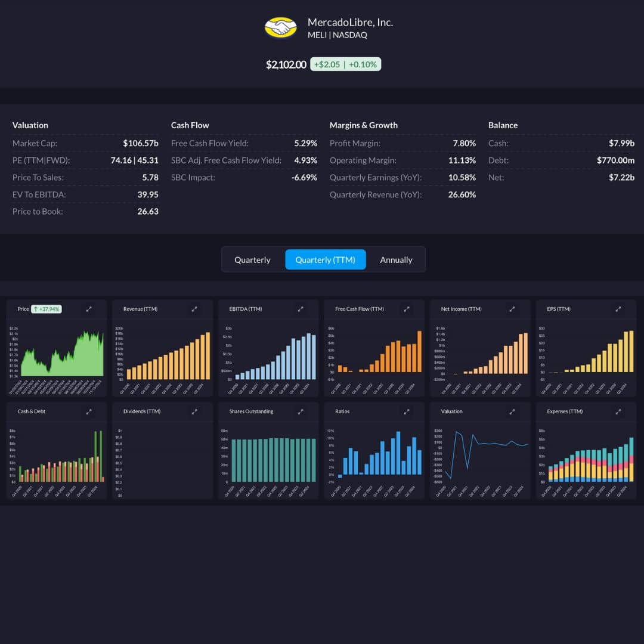Click the EV To EBITDA: label
The image size is (644, 644).
point(39,194)
